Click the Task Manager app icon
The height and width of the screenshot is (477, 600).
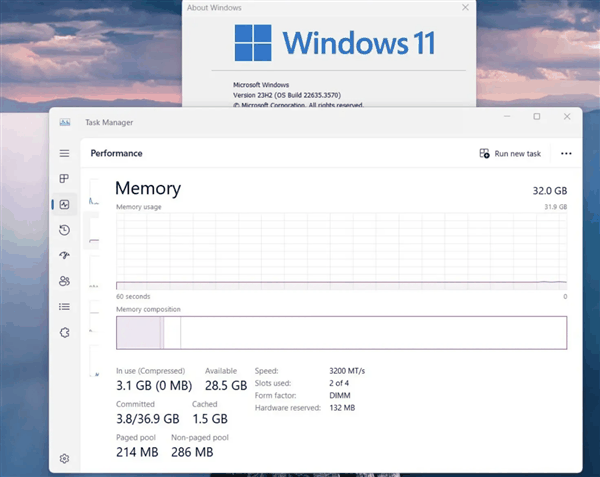pos(65,122)
